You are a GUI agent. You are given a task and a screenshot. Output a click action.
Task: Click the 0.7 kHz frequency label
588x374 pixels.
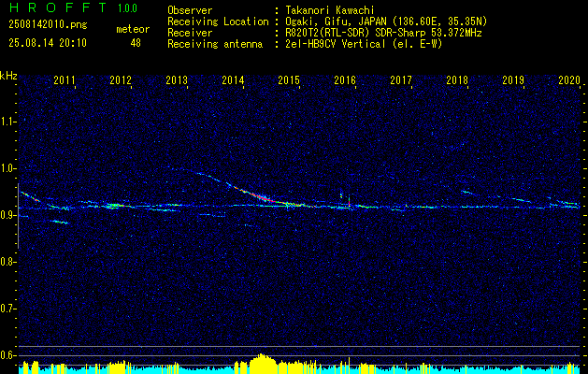7,309
